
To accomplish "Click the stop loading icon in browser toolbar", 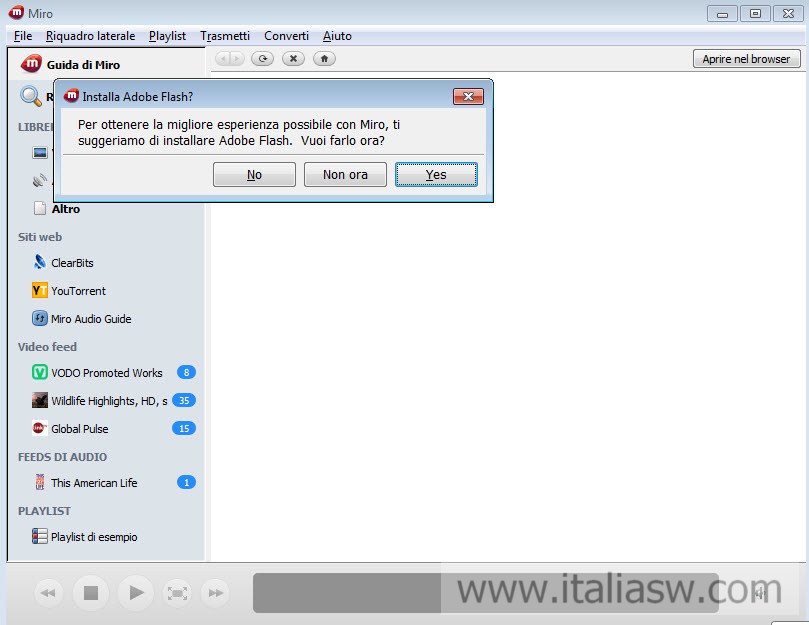I will [x=292, y=59].
